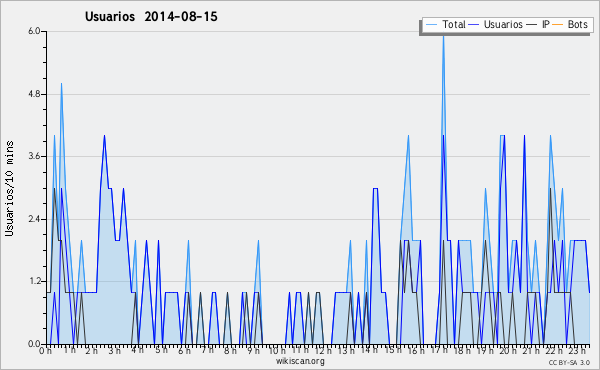Click the '8 h' x-axis label
Screen dimensions: 600x370
click(x=230, y=350)
